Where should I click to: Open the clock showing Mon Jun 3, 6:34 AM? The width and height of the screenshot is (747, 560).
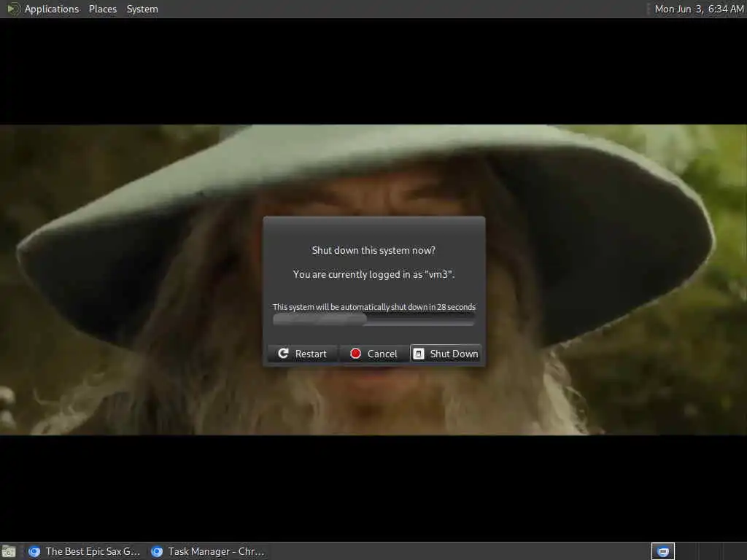pos(699,9)
